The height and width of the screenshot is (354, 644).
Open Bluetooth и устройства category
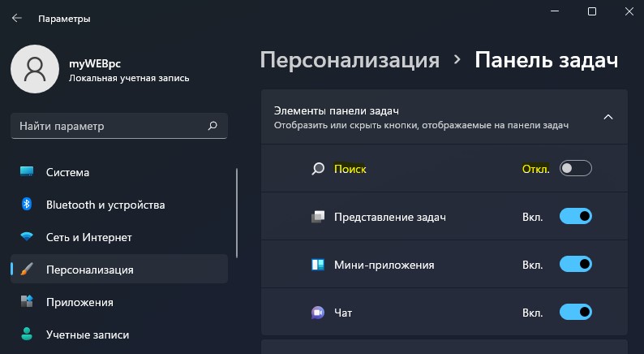[119, 205]
